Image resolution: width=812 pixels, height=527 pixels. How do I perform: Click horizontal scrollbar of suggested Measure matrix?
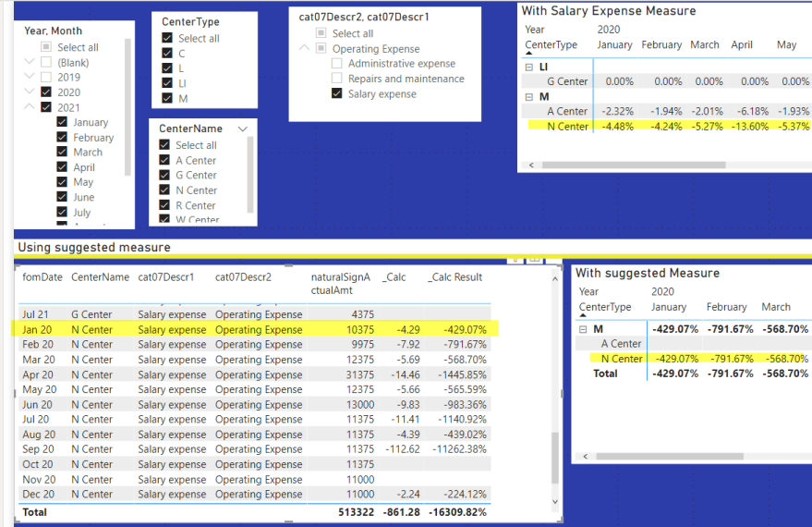click(x=670, y=457)
